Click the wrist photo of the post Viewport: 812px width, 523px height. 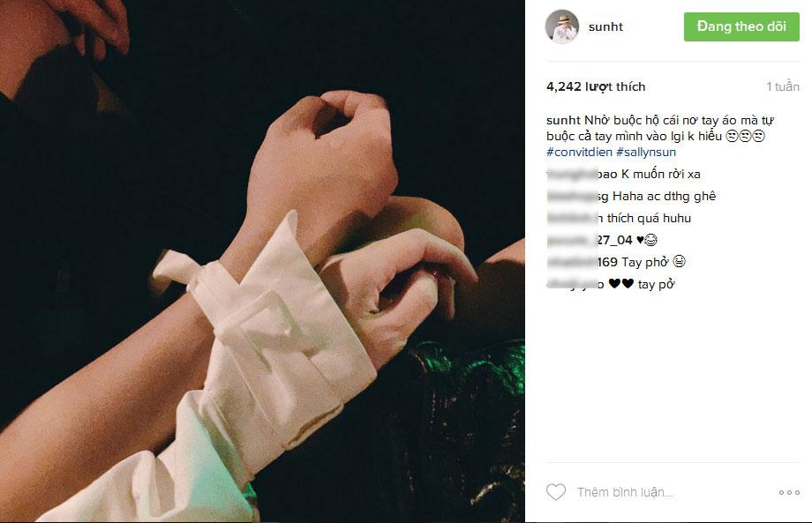click(x=262, y=261)
